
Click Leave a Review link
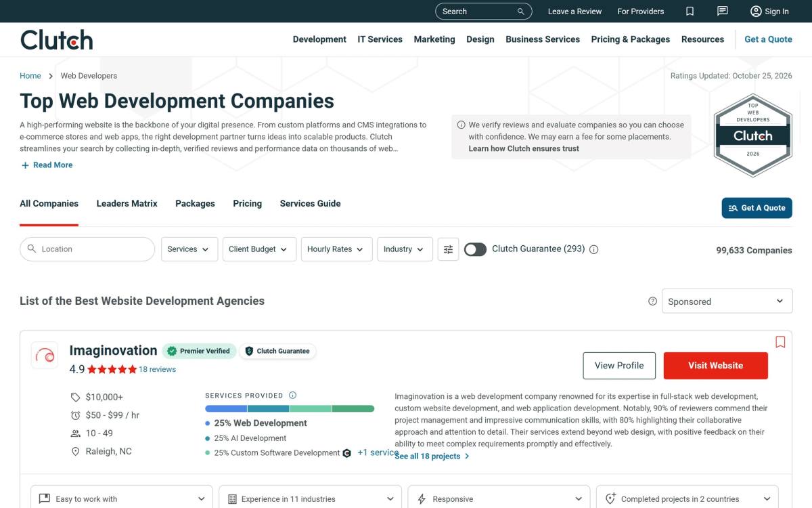point(574,12)
